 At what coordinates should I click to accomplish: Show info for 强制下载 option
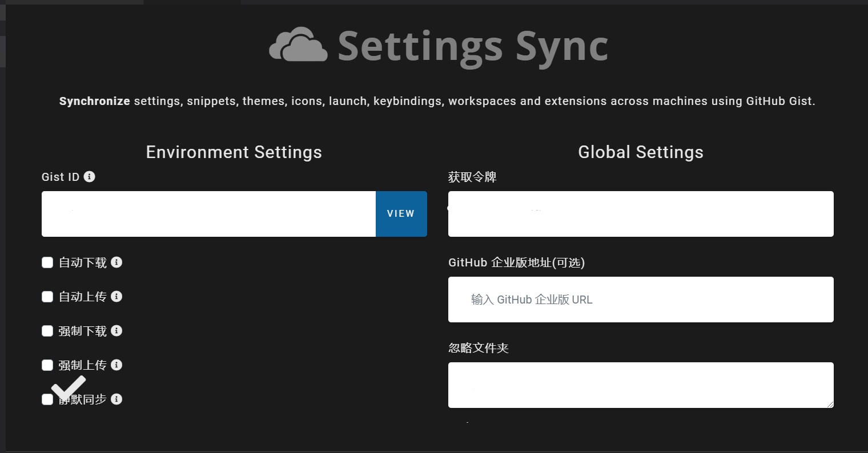(116, 331)
